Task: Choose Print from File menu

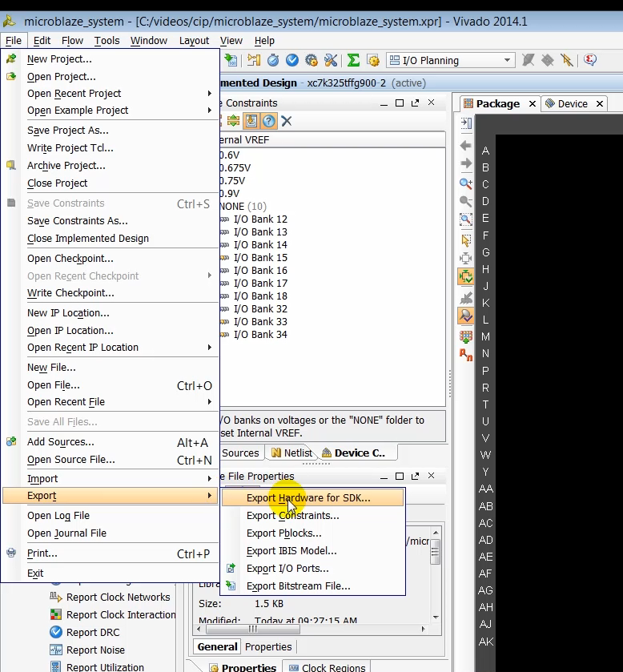Action: 111,553
